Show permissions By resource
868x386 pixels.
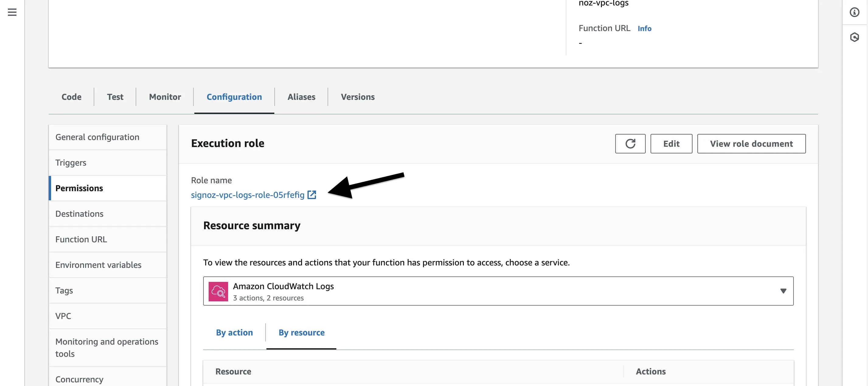tap(301, 333)
